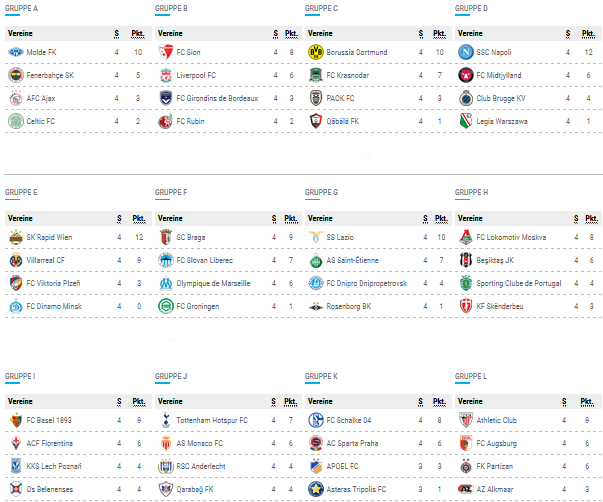Select the Athletic Club crest

465,420
